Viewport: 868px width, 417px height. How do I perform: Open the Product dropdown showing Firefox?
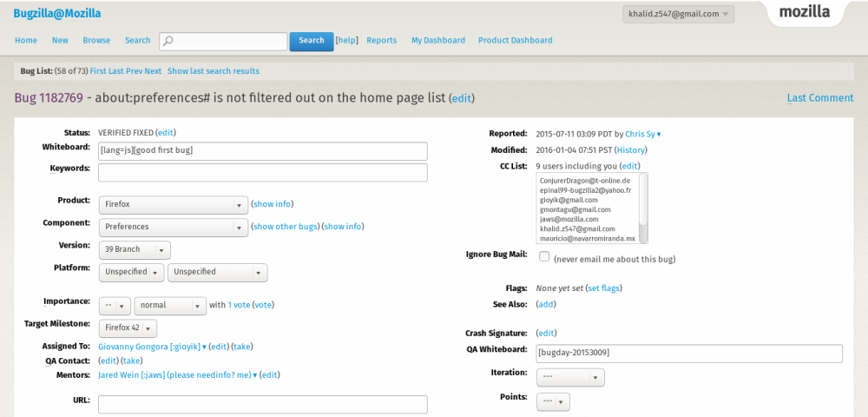click(x=174, y=204)
